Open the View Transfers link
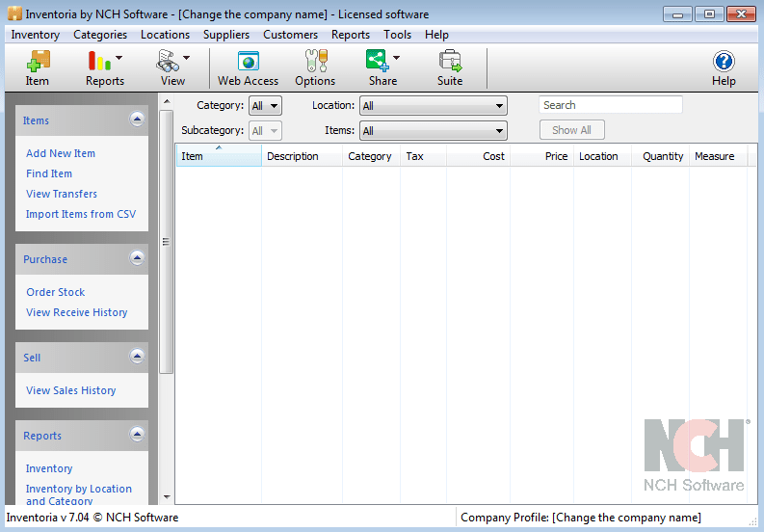The width and height of the screenshot is (764, 532). click(62, 194)
